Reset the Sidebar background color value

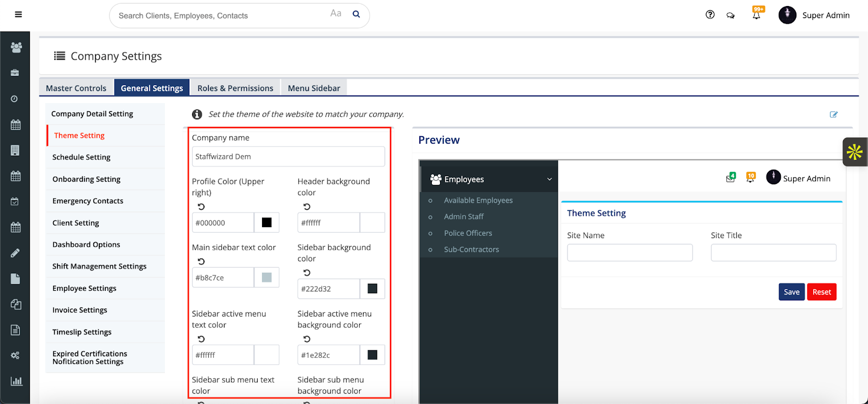(x=307, y=273)
